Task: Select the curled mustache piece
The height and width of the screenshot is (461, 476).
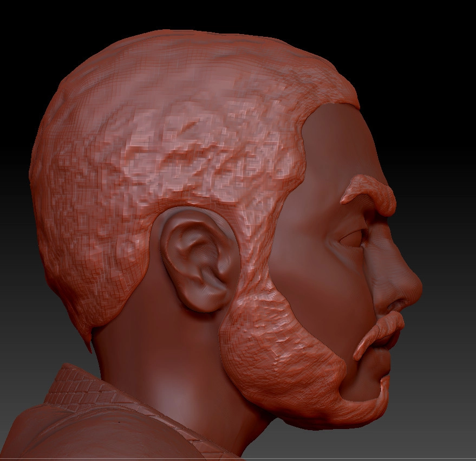Action: pos(379,333)
